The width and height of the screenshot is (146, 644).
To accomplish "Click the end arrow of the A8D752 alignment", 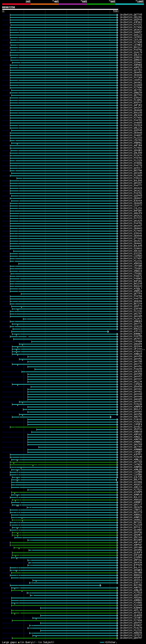I will 111,417.
